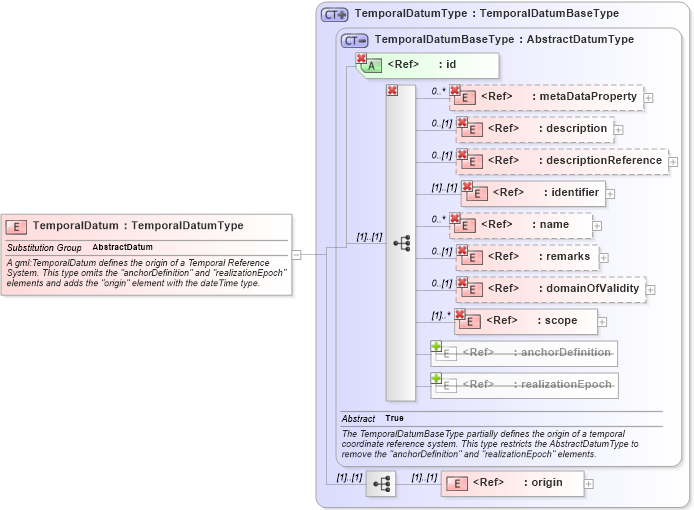This screenshot has width=694, height=510.
Task: Click the CT icon of TemporalDatumType
Action: point(335,15)
